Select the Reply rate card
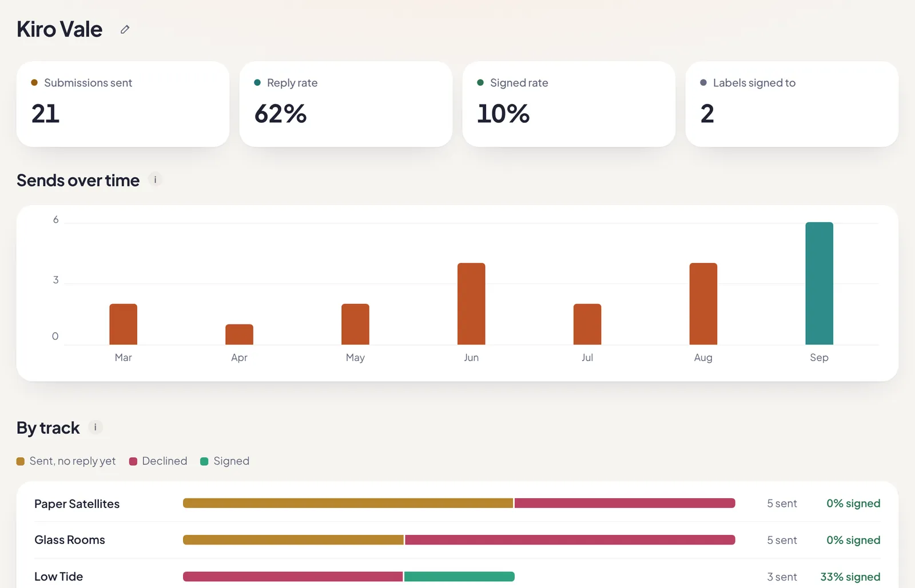915x588 pixels. click(x=346, y=104)
